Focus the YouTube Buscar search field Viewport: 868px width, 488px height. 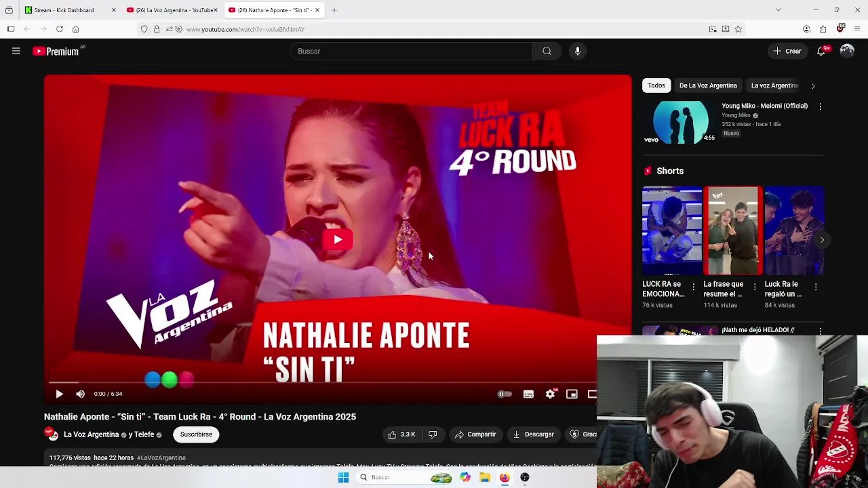[x=412, y=51]
